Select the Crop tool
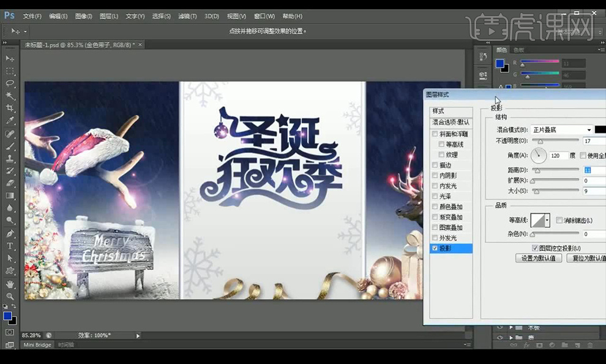Screen dimensions: 606x364 click(10, 108)
